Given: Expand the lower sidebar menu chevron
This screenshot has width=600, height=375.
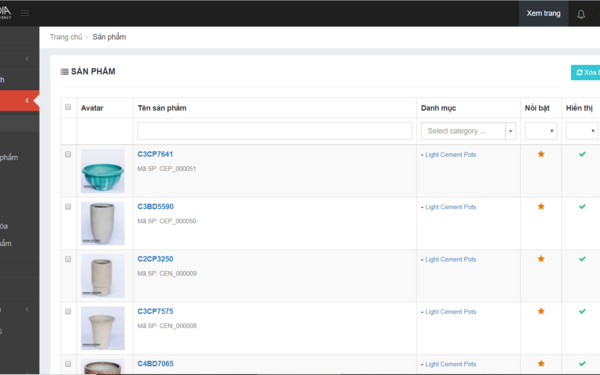Looking at the screenshot, I should (27, 309).
